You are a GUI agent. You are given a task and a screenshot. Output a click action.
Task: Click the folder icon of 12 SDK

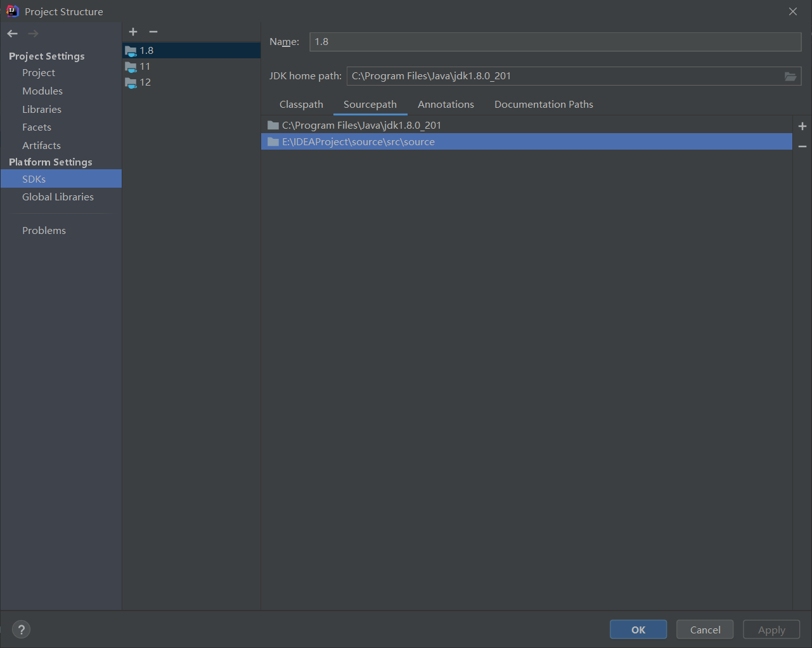pos(131,82)
